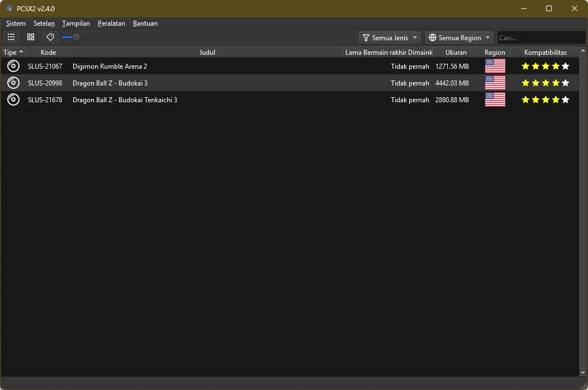This screenshot has height=390, width=588.
Task: Select Dragon Ball Z - Budokai 3 title
Action: 110,83
